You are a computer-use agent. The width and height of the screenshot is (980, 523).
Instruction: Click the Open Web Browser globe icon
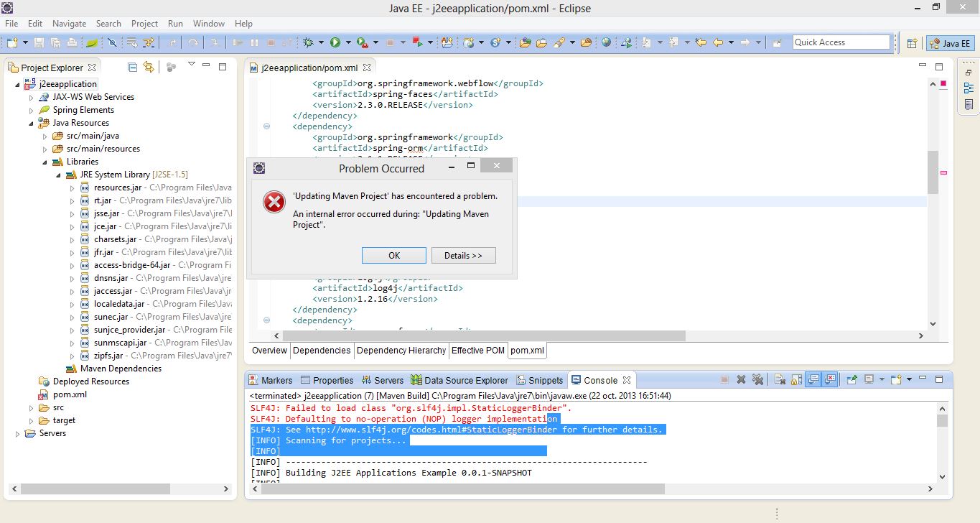click(606, 42)
